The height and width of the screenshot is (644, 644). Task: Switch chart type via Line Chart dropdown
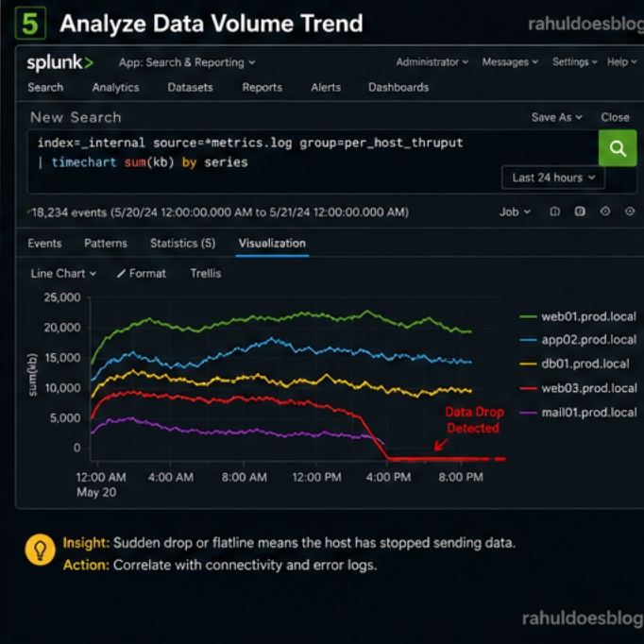click(x=63, y=274)
